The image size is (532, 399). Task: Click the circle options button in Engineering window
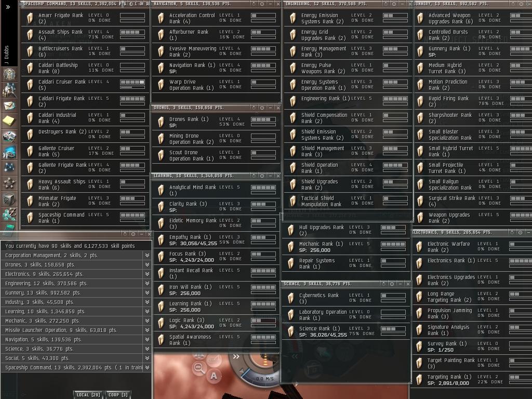click(x=394, y=4)
